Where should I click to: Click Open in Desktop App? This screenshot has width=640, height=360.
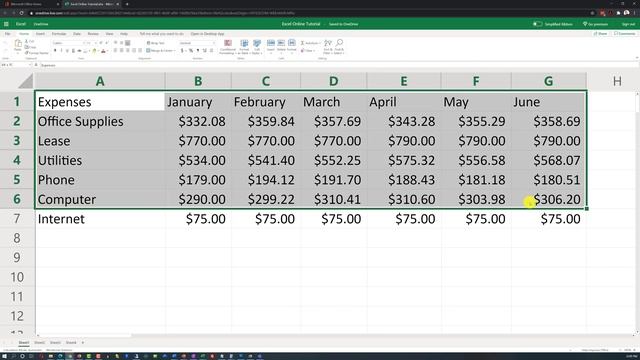[x=207, y=34]
